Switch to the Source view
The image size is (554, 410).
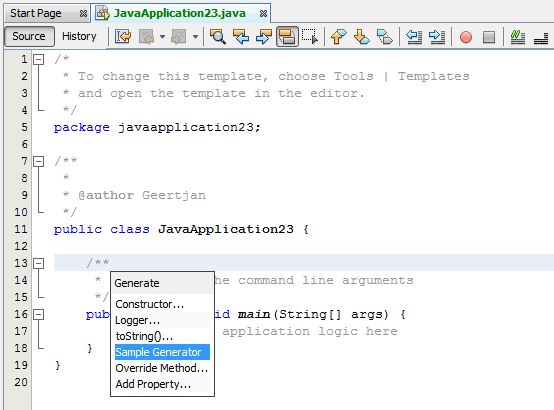[x=29, y=36]
